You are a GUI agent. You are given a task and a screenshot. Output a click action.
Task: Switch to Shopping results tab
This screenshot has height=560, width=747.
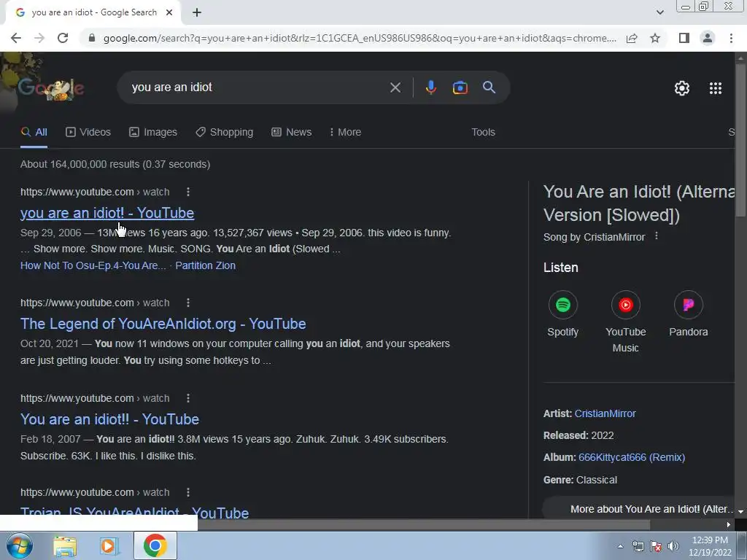click(225, 133)
